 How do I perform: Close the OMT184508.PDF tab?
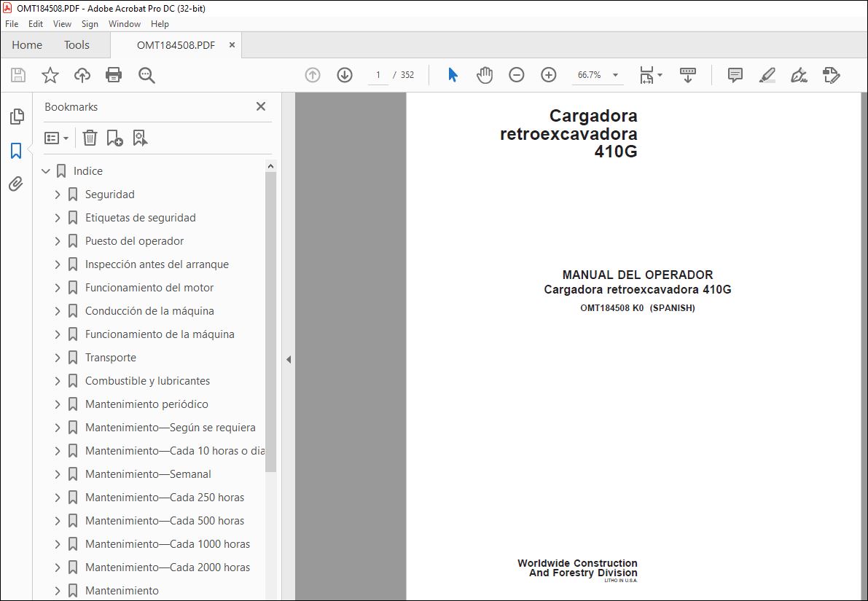pyautogui.click(x=232, y=45)
